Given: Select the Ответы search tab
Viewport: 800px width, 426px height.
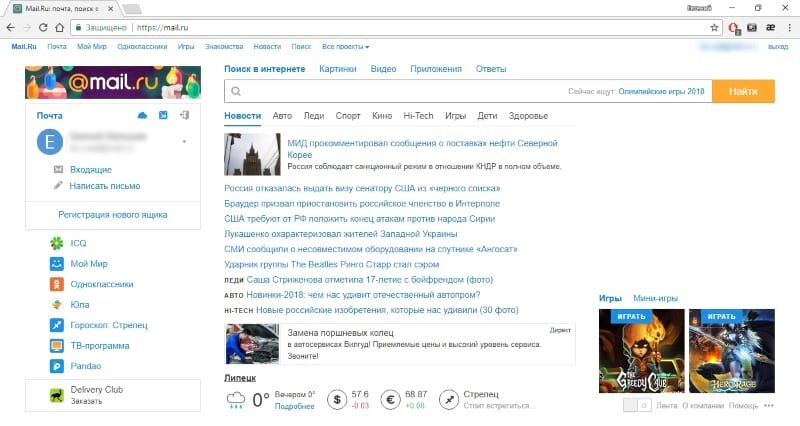Looking at the screenshot, I should 491,69.
